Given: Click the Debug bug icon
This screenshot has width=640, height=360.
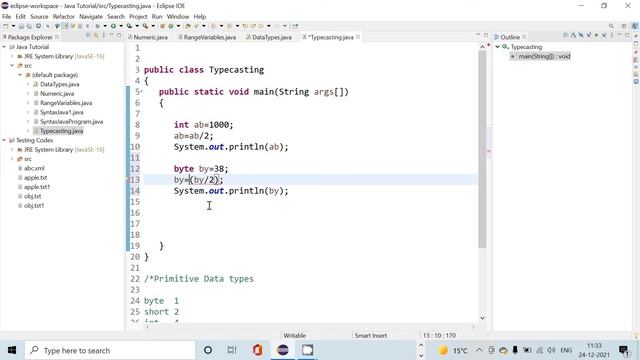Looking at the screenshot, I should [97, 26].
